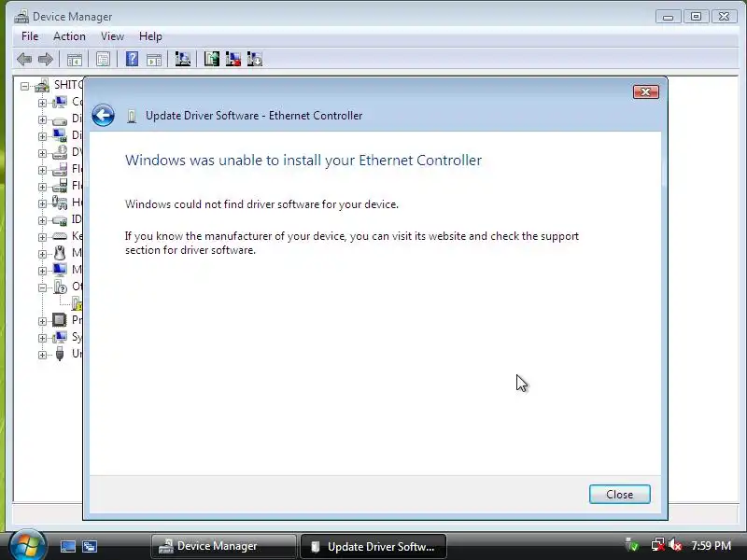Select the mouse icon in device tree
This screenshot has height=560, width=747.
coord(60,252)
